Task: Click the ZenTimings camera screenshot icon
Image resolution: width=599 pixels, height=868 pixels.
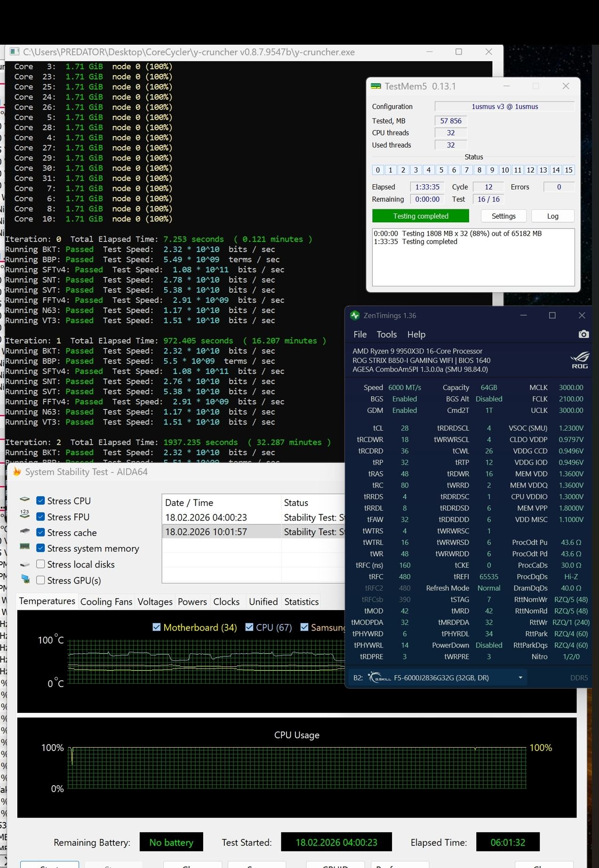Action: (583, 334)
